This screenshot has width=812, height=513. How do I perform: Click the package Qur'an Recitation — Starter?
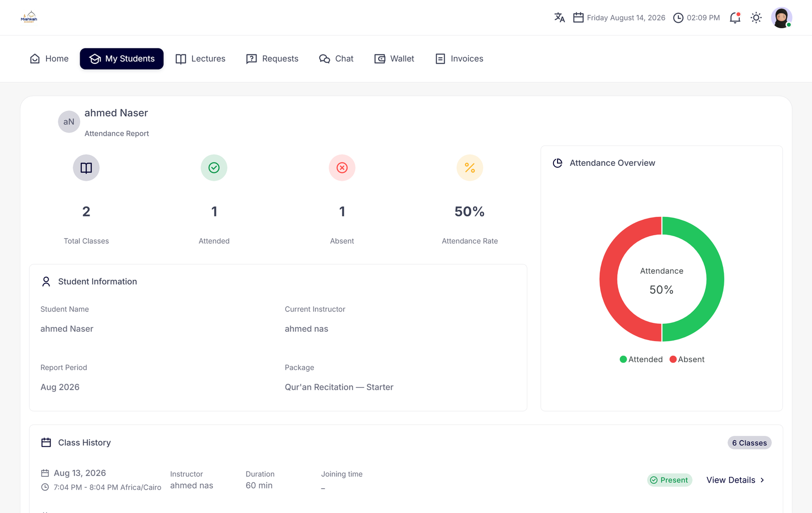pyautogui.click(x=339, y=387)
